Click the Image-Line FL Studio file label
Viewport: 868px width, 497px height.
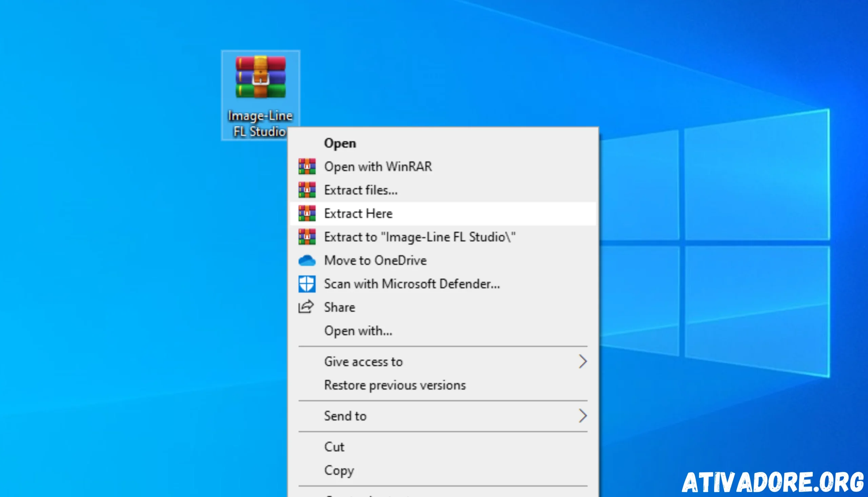[260, 123]
